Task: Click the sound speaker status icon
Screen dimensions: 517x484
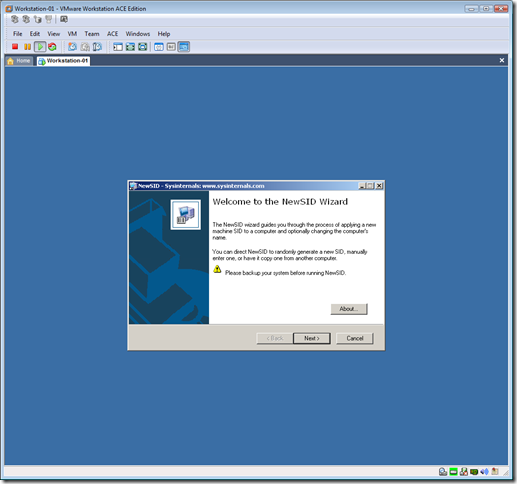Action: tap(484, 471)
